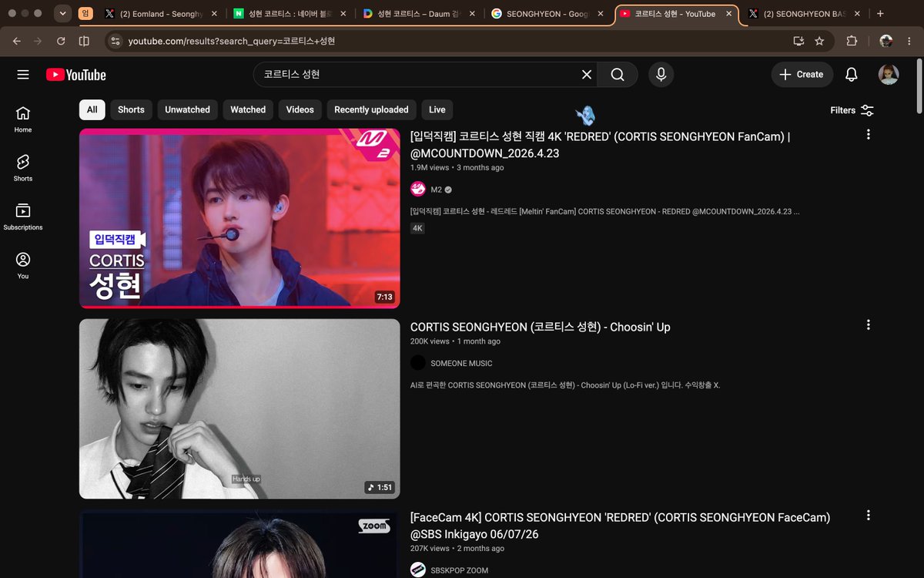The image size is (924, 578).
Task: Open the tab search dropdown arrow
Action: 63,13
